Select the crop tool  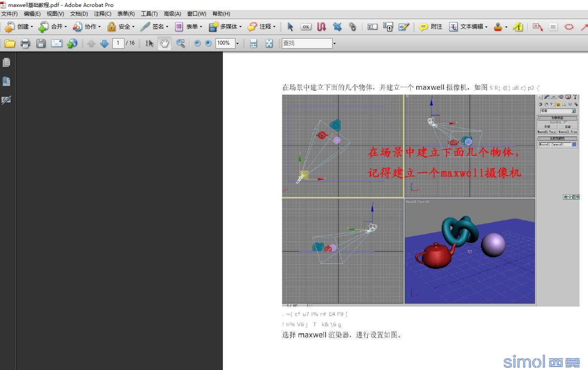(x=337, y=27)
